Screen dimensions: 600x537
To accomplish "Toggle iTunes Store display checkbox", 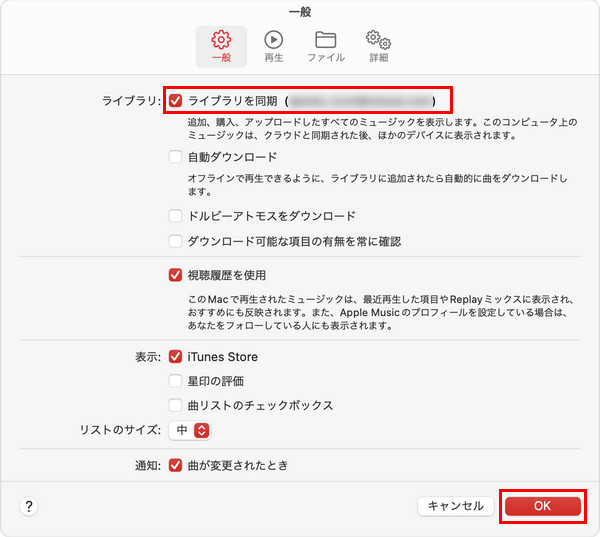I will coord(175,357).
